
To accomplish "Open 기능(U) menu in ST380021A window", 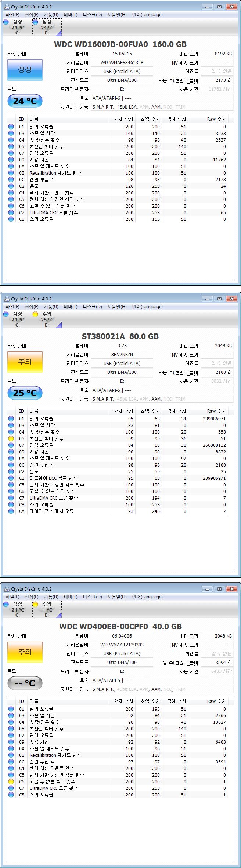I will coord(51,307).
